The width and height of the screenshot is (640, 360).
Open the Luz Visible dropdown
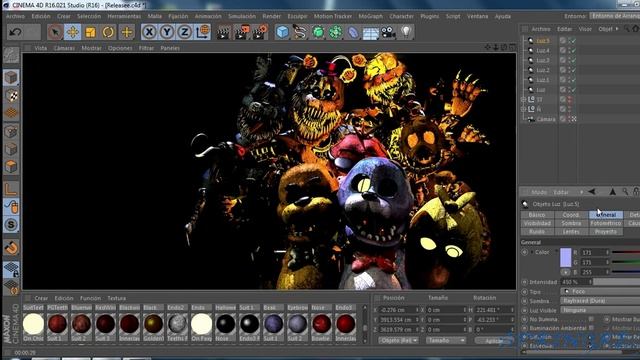[600, 310]
